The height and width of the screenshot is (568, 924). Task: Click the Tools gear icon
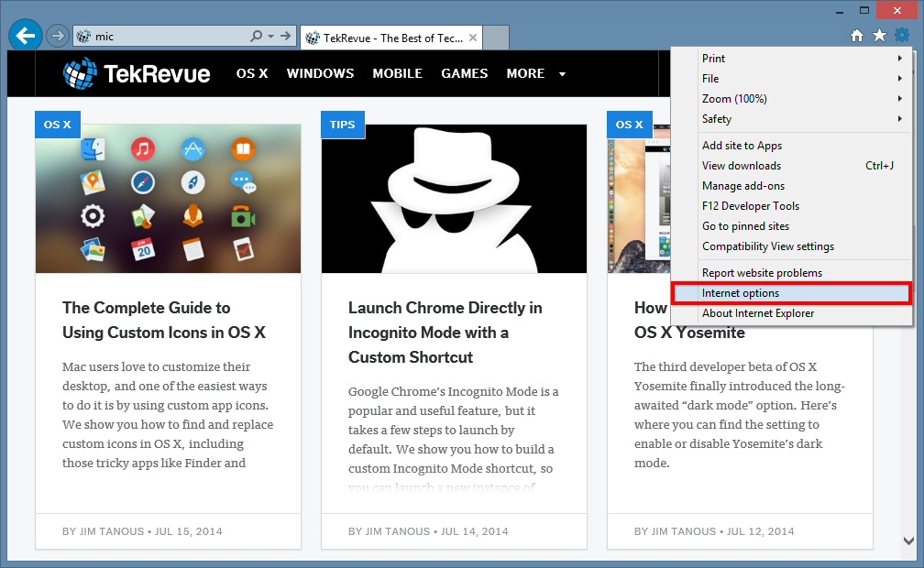click(x=902, y=36)
